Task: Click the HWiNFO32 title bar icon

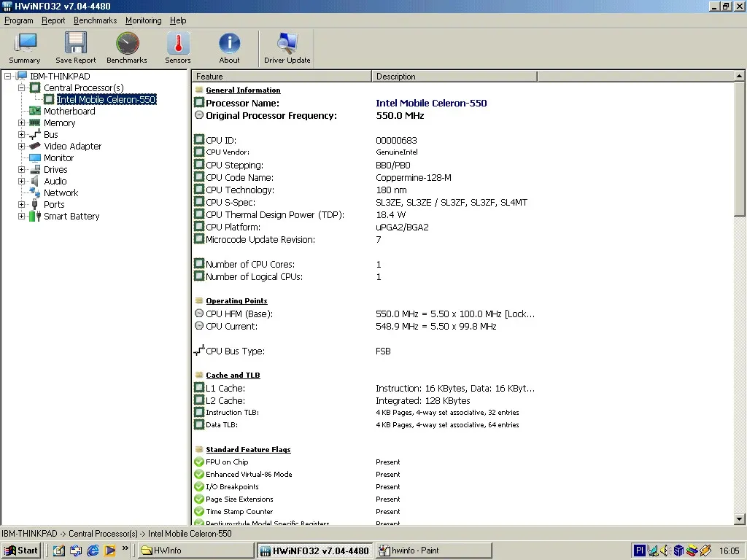Action: pos(7,6)
